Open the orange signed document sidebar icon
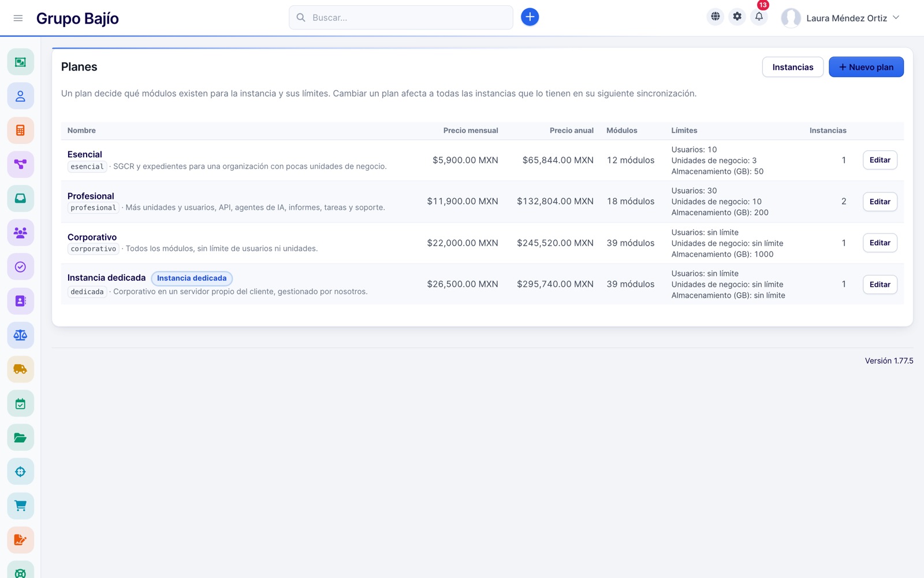The width and height of the screenshot is (924, 578). [x=20, y=540]
